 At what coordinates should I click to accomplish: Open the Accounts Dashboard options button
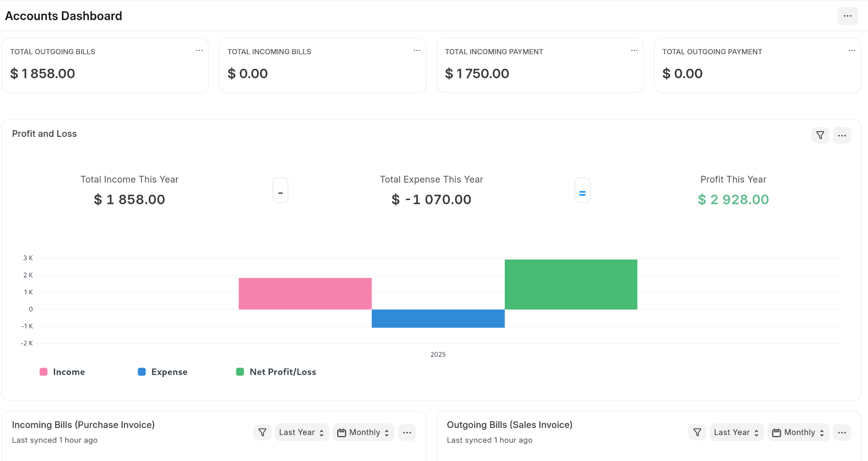coord(847,16)
